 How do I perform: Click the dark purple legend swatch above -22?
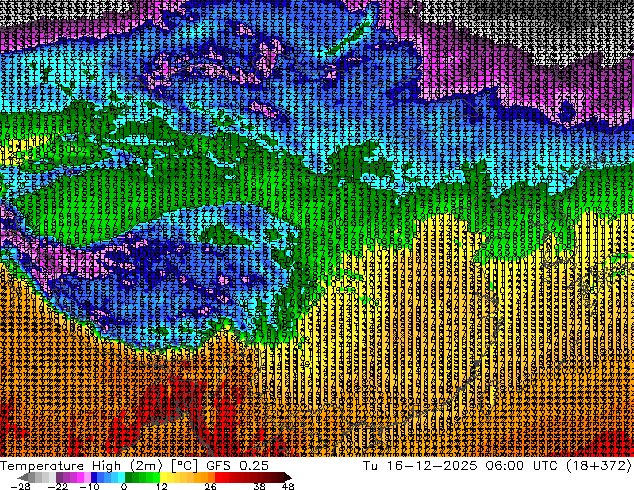pyautogui.click(x=59, y=477)
